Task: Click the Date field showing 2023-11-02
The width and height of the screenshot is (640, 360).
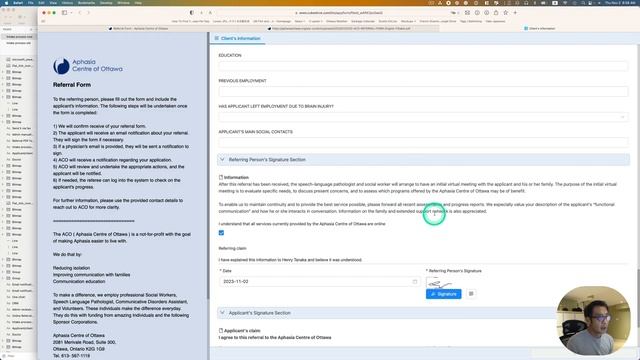Action: point(319,282)
